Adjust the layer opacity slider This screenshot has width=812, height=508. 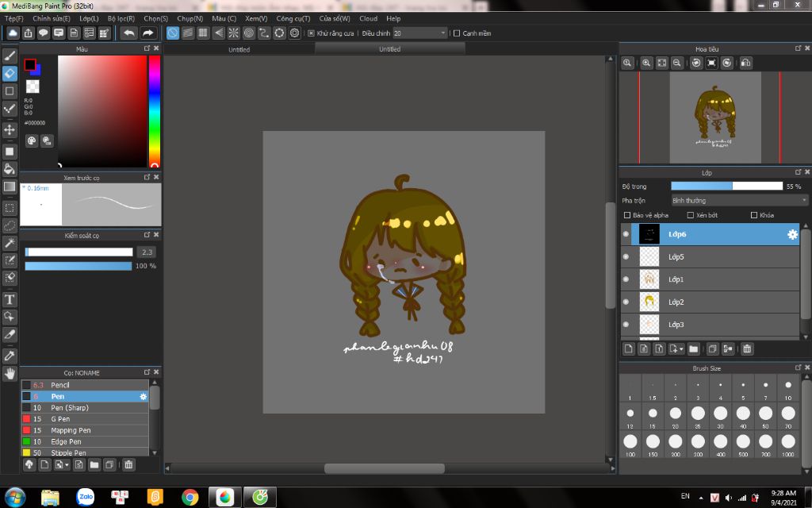[x=726, y=186]
